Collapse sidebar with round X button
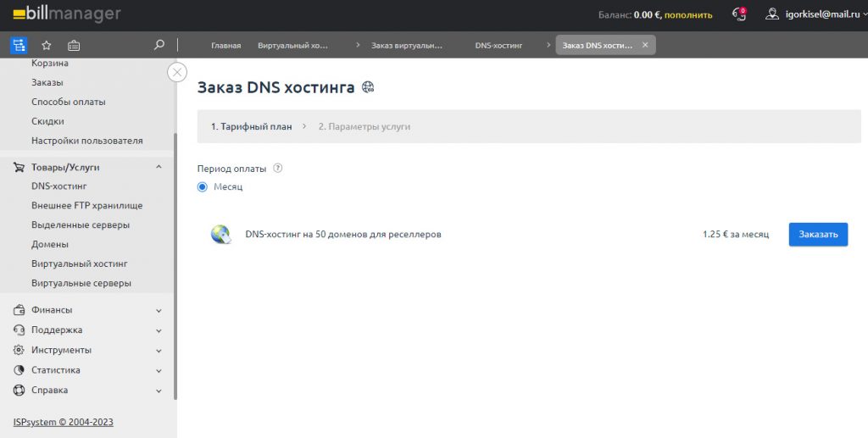Image resolution: width=868 pixels, height=438 pixels. [x=177, y=72]
